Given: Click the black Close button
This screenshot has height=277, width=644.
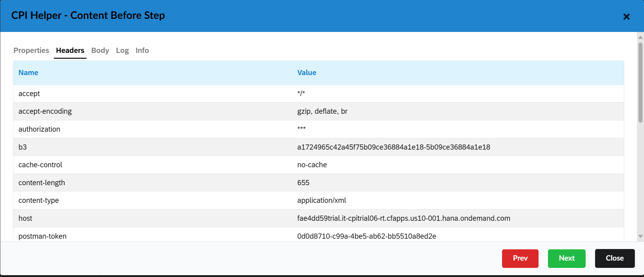Looking at the screenshot, I should pyautogui.click(x=615, y=258).
